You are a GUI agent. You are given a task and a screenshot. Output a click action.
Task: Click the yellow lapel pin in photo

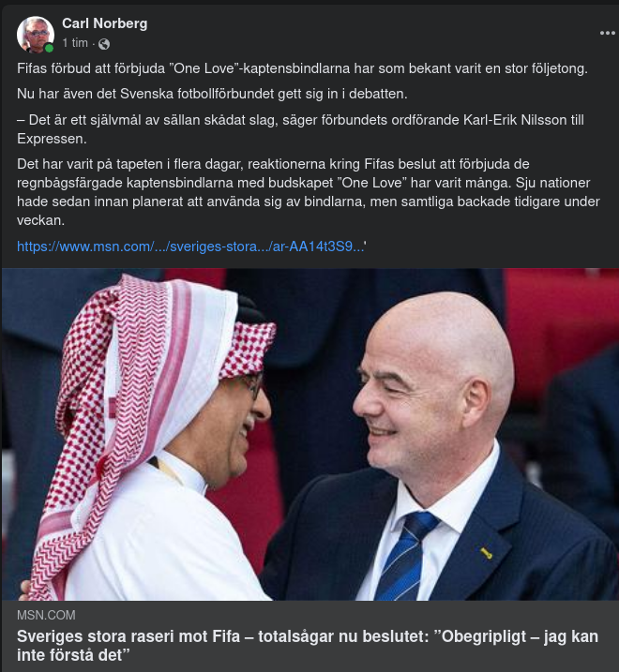486,553
